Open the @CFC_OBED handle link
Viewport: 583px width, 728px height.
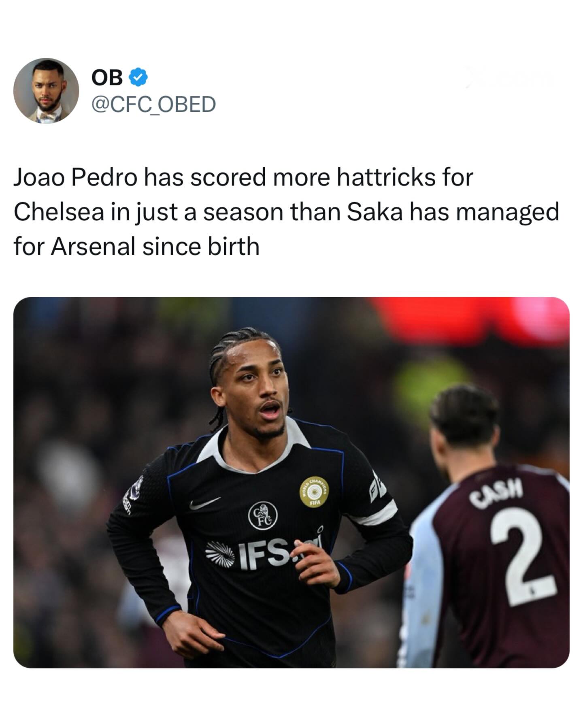tap(154, 104)
